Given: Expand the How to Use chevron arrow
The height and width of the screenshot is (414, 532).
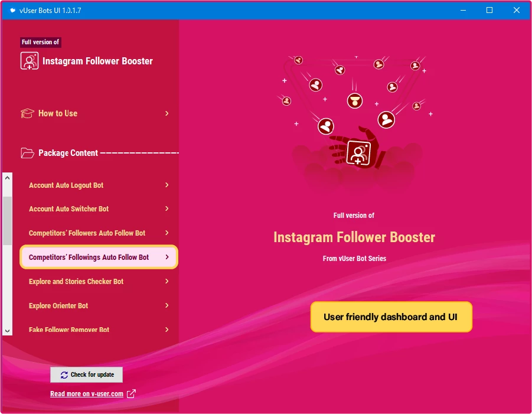Looking at the screenshot, I should click(167, 113).
